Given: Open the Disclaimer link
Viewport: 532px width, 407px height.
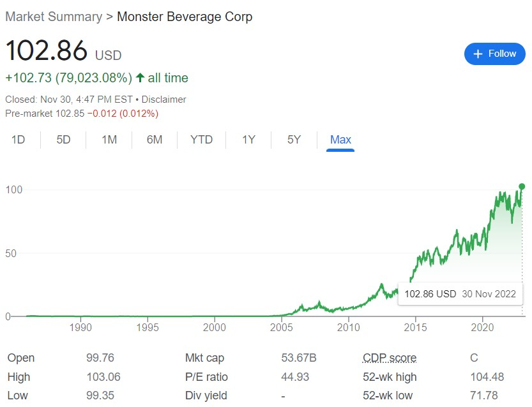Looking at the screenshot, I should pos(163,100).
